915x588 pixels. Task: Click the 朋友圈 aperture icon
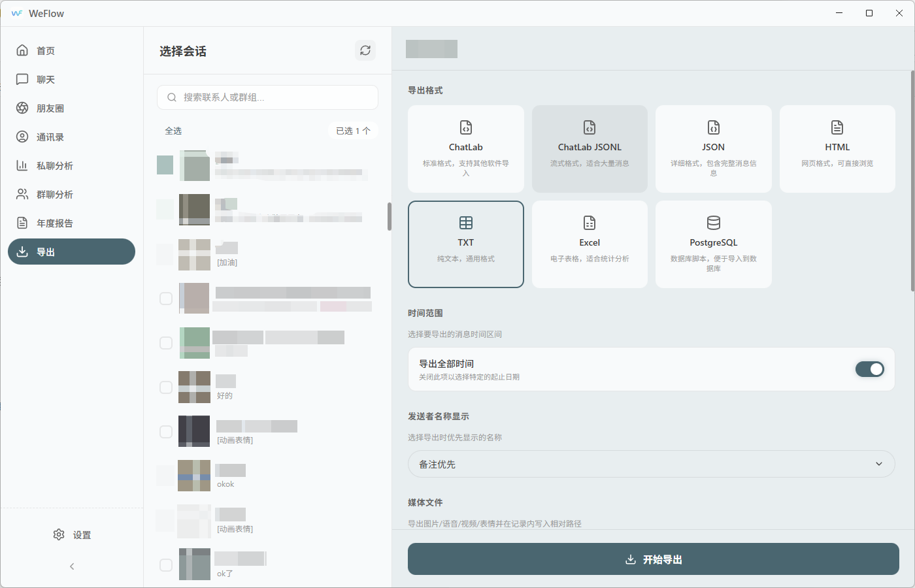pyautogui.click(x=22, y=108)
